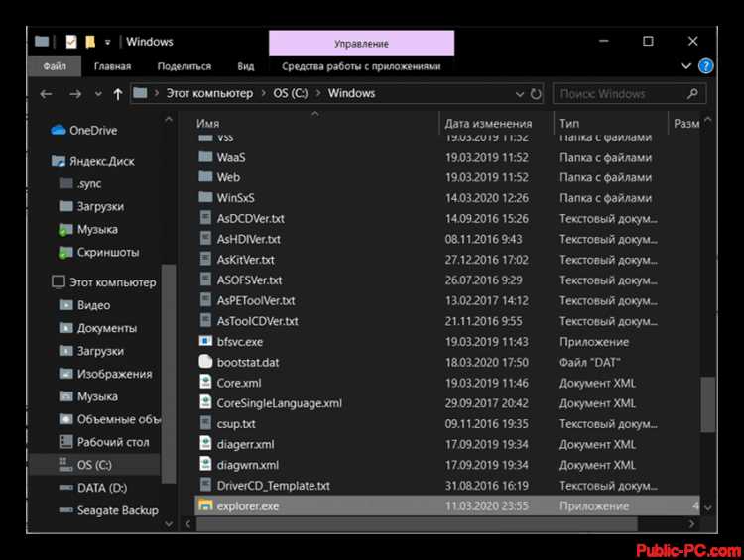
Task: Click the Back navigation arrow
Action: pos(46,94)
